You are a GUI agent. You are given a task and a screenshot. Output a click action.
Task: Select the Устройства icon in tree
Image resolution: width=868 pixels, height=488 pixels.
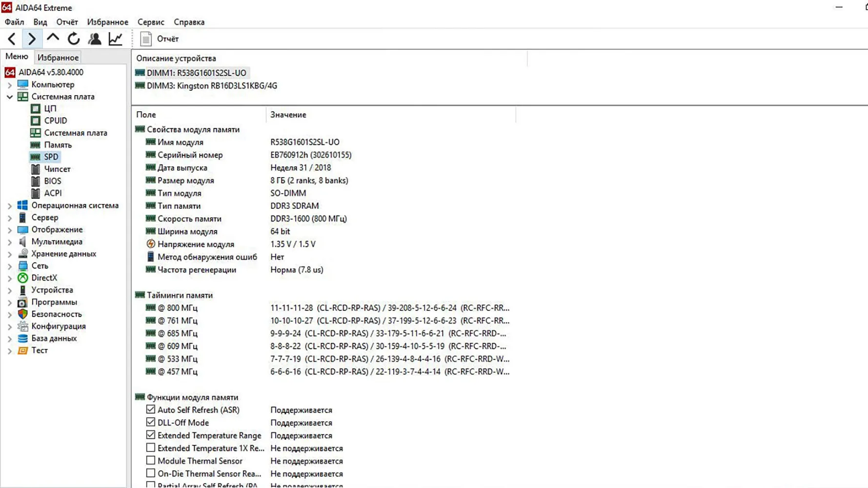coord(23,290)
